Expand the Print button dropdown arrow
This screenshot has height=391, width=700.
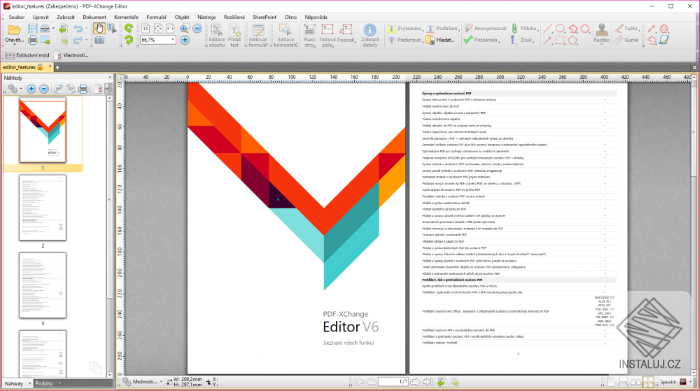53,29
